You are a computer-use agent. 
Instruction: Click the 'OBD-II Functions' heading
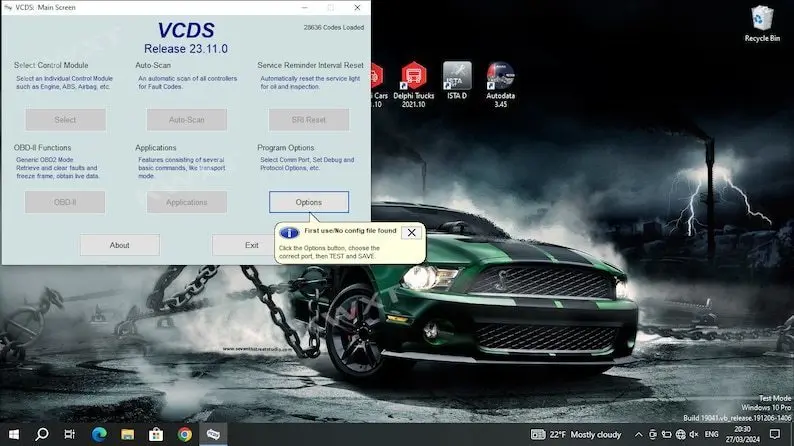point(43,148)
